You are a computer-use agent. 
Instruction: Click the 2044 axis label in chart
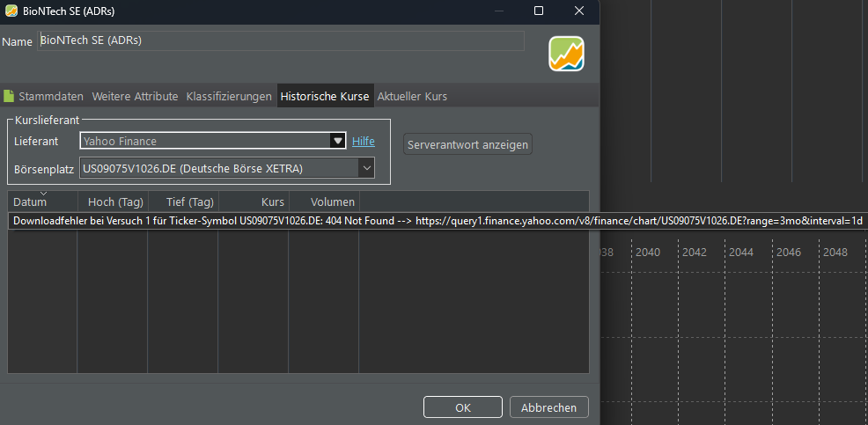740,253
